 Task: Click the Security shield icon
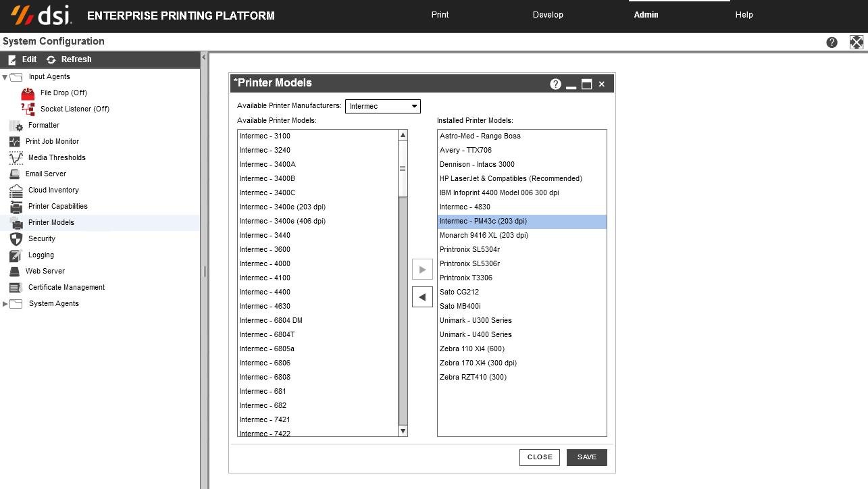pos(16,238)
